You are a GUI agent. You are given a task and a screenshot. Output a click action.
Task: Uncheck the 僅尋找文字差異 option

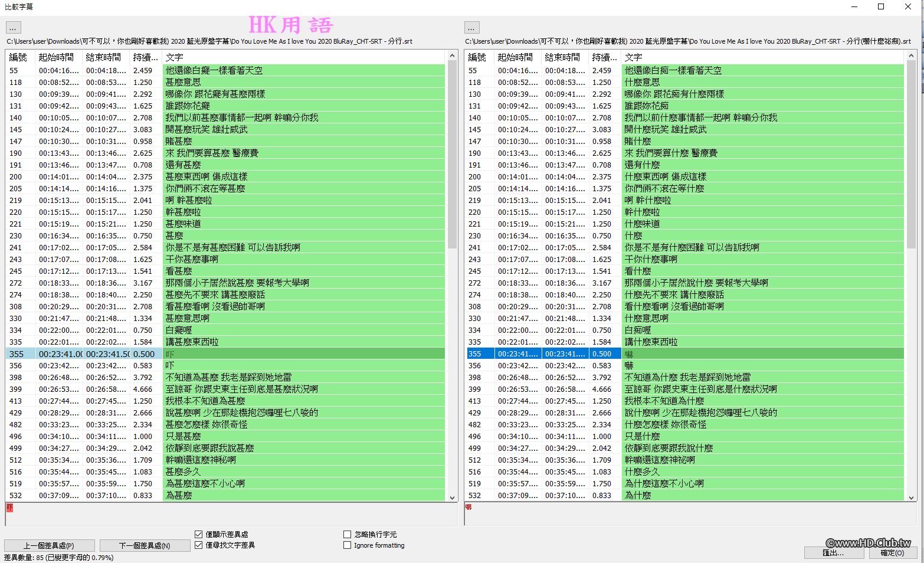[199, 545]
